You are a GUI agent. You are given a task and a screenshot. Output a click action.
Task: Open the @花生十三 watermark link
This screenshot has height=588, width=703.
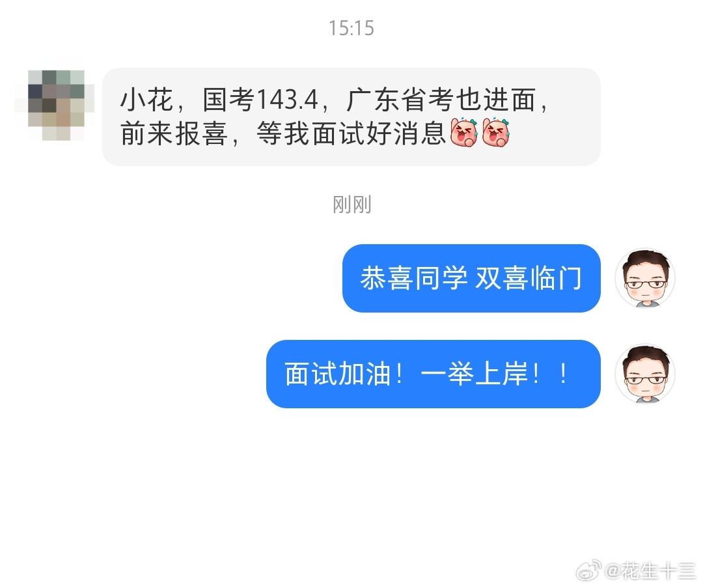[650, 571]
